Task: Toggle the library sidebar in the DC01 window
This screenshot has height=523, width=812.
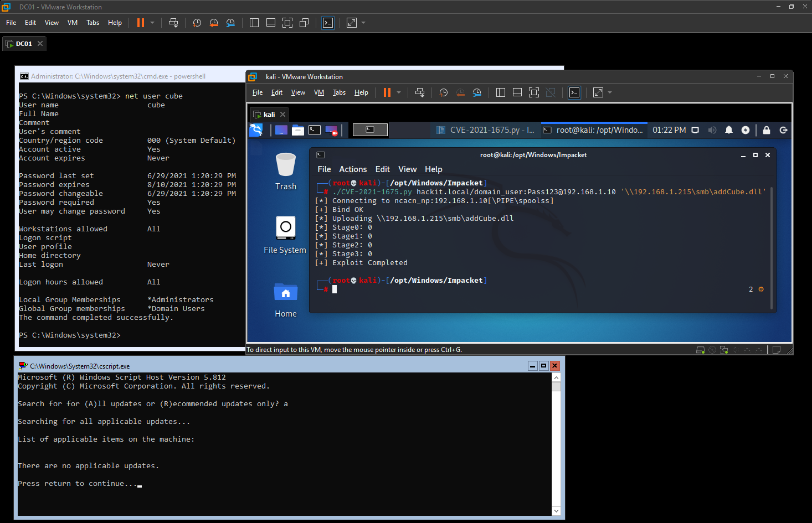Action: (254, 23)
